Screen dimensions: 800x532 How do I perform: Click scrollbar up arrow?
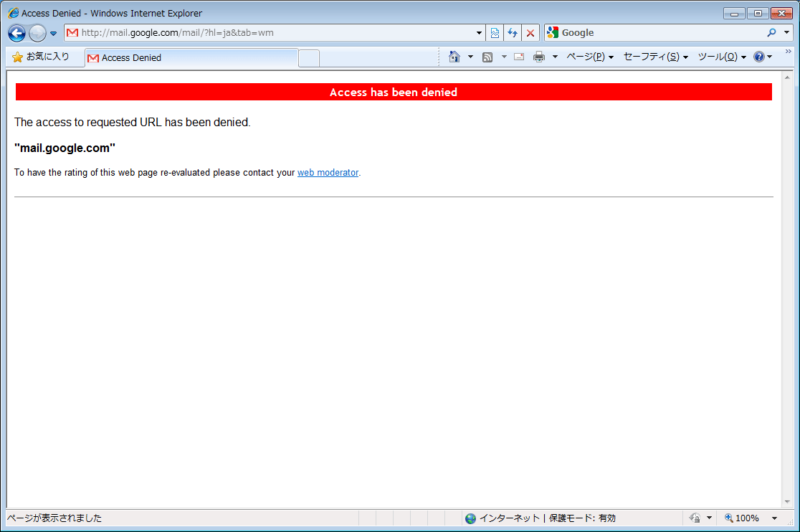click(787, 77)
